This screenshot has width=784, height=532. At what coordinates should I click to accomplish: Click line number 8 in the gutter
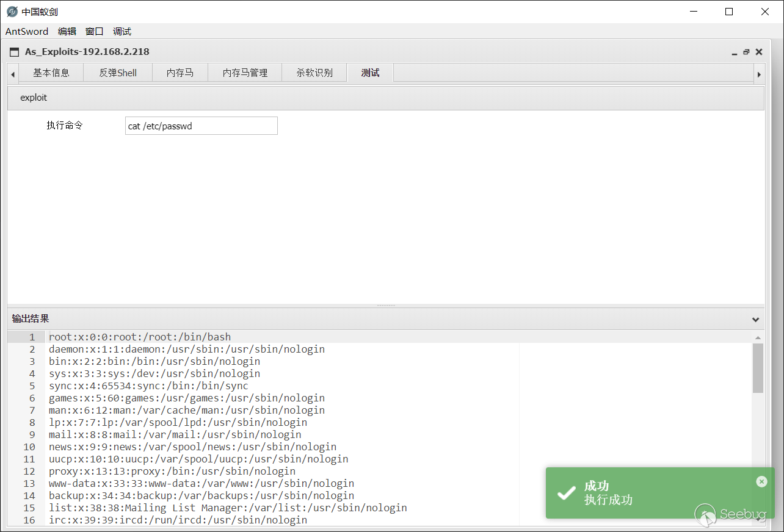(x=32, y=422)
